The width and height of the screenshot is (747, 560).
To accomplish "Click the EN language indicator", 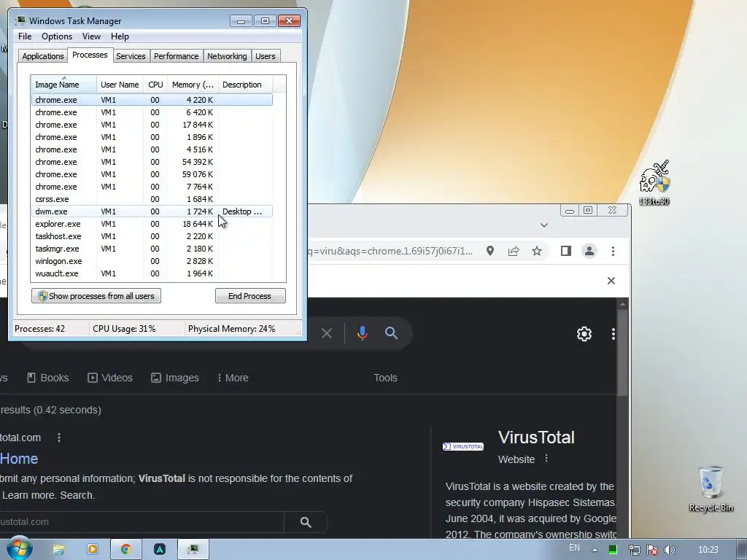I will pos(575,548).
